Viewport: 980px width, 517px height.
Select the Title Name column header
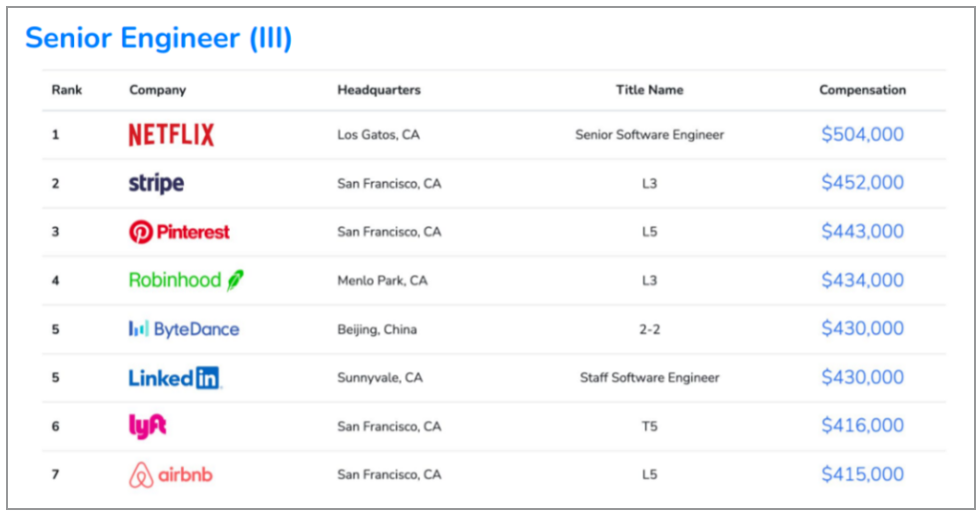coord(649,90)
